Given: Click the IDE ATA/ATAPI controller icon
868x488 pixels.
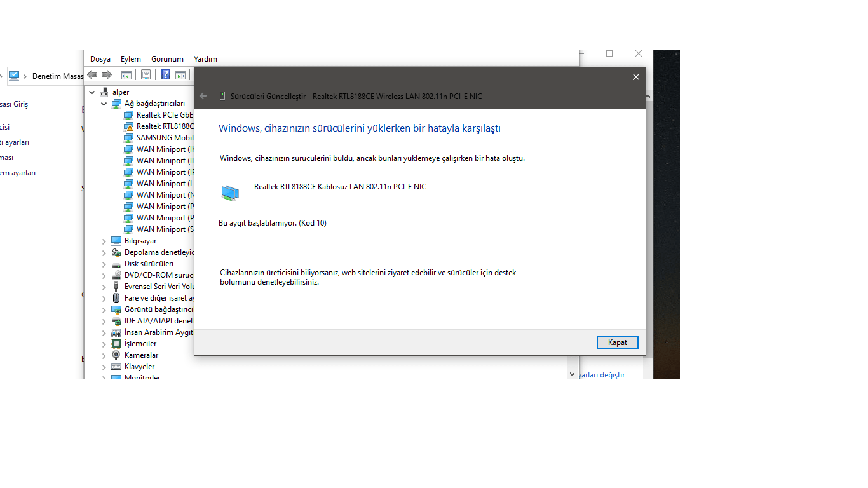Looking at the screenshot, I should coord(116,321).
